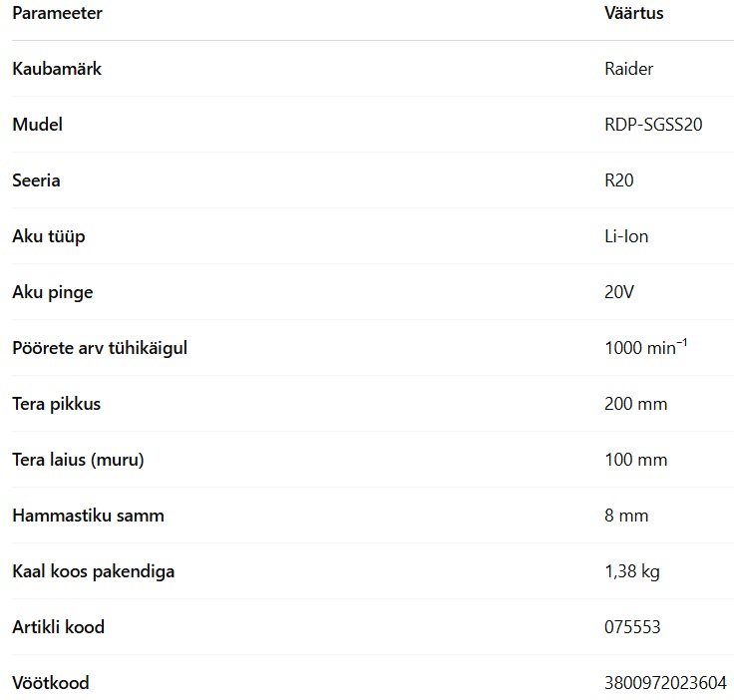The height and width of the screenshot is (700, 734).
Task: Click the 200 mm blade length value
Action: click(635, 404)
